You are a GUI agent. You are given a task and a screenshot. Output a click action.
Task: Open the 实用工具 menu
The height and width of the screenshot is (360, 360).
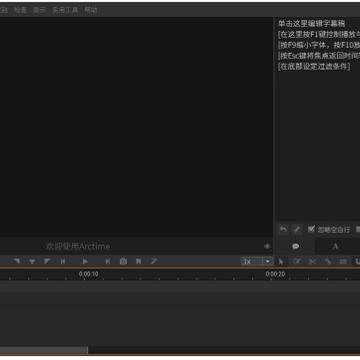pyautogui.click(x=65, y=10)
